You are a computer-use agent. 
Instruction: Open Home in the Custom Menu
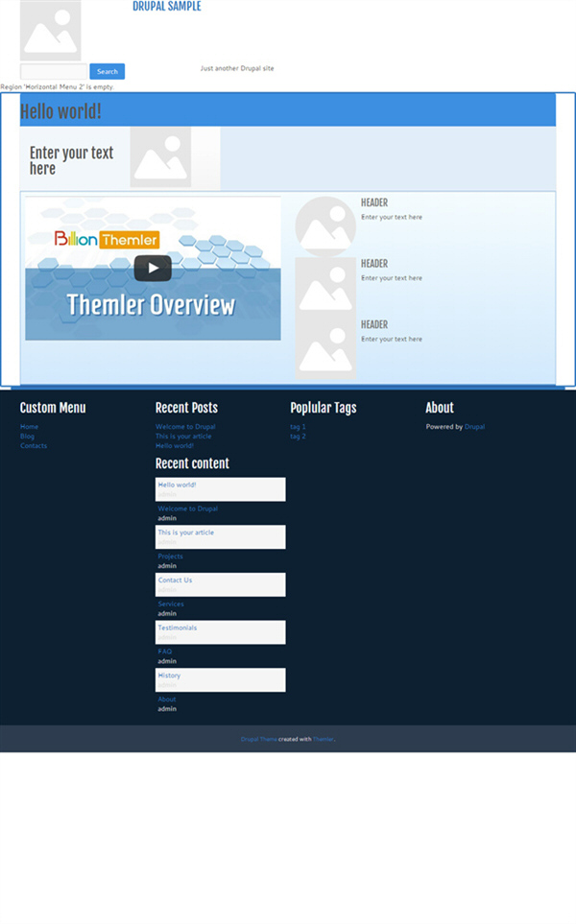(29, 427)
